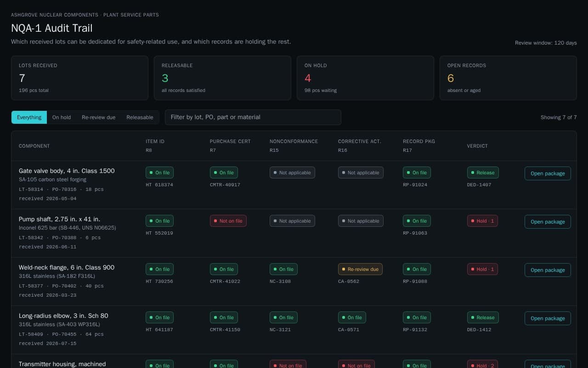Click the Release verdict badge for DED-1412

(x=483, y=317)
